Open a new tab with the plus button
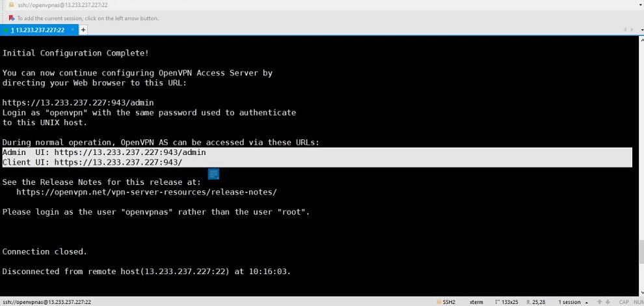 (x=83, y=30)
